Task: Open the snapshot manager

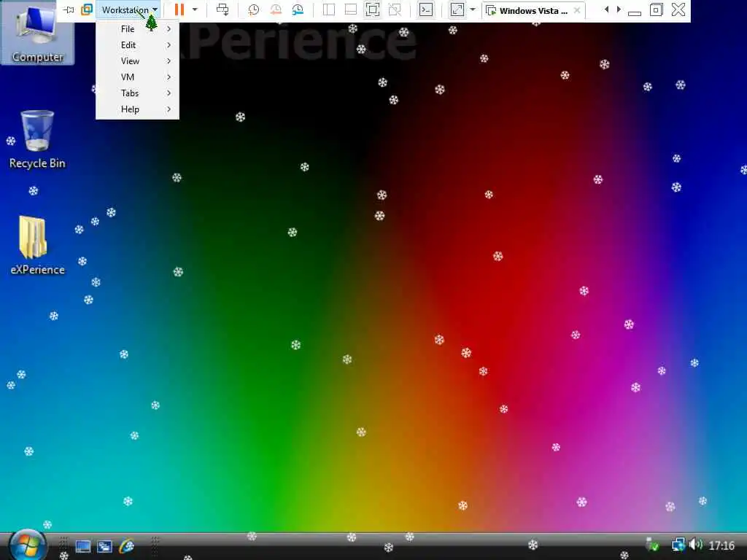Action: [298, 9]
